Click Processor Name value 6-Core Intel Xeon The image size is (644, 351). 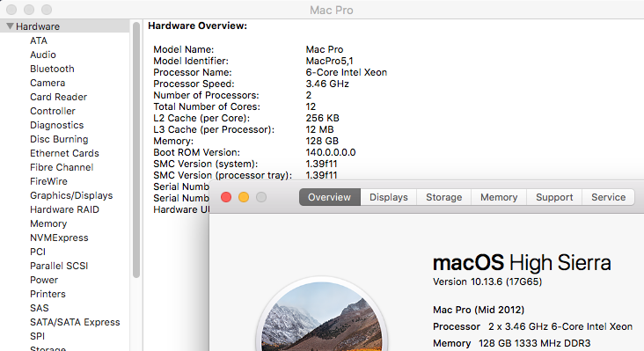(x=347, y=72)
